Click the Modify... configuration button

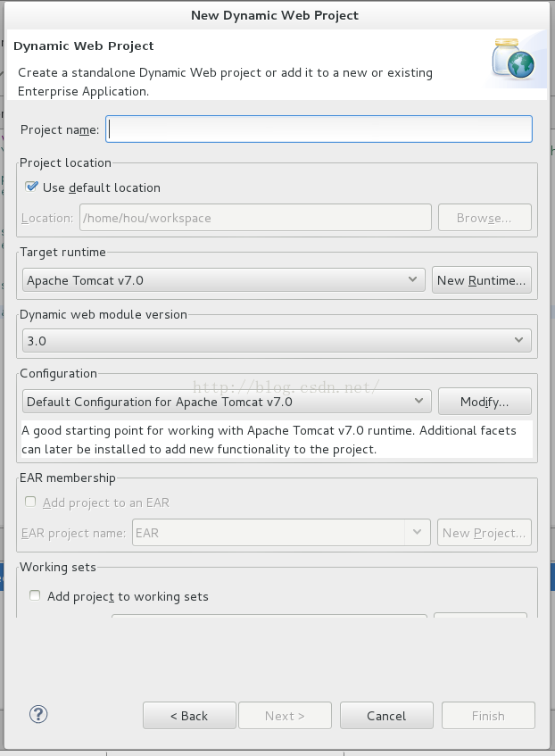(485, 402)
